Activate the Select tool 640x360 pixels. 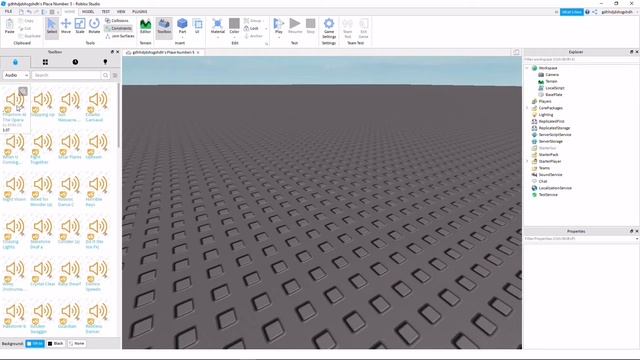click(52, 27)
